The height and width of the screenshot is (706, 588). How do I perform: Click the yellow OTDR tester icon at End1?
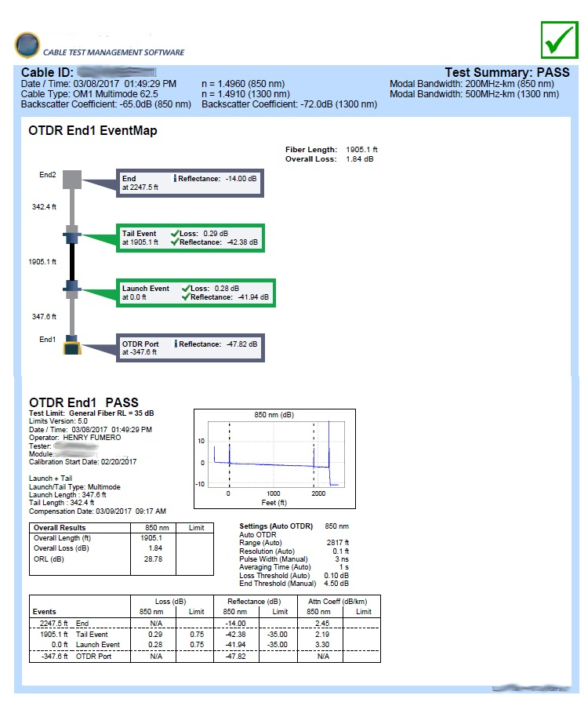click(72, 346)
